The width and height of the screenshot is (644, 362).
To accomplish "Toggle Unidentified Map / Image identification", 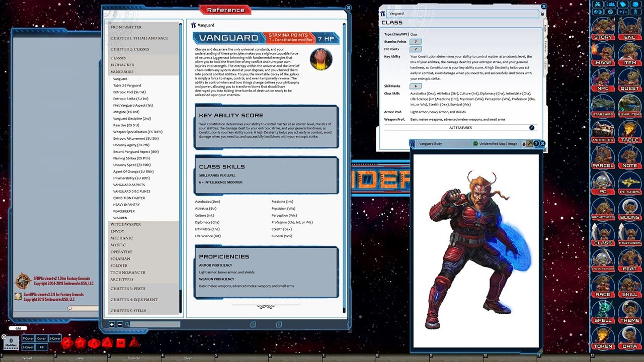I will click(475, 143).
